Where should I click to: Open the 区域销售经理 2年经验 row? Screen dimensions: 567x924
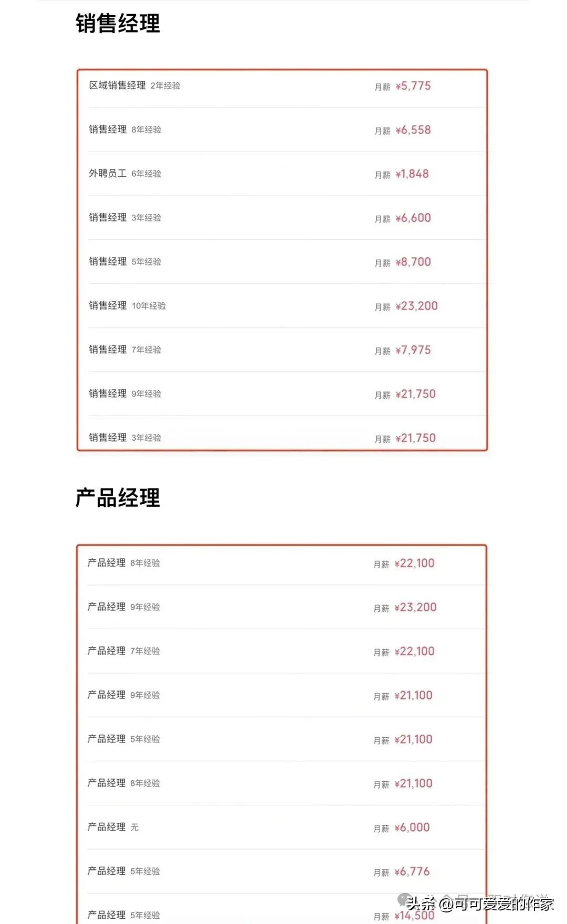pos(134,86)
